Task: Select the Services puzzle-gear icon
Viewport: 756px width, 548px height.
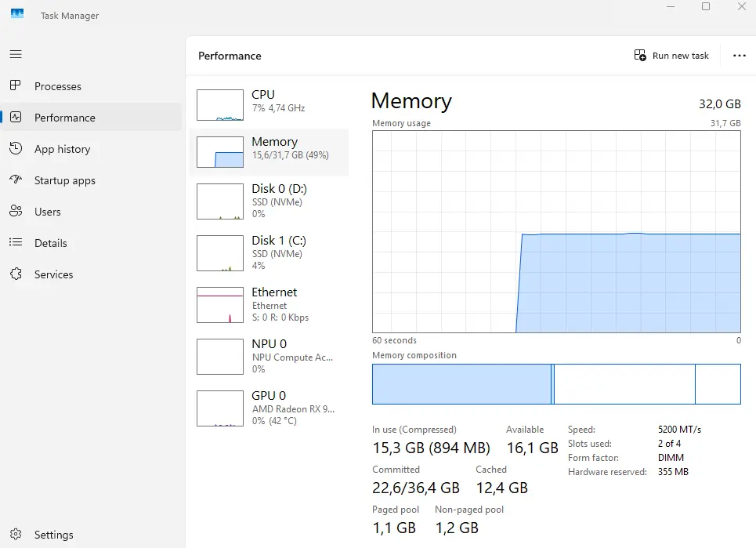Action: 16,274
